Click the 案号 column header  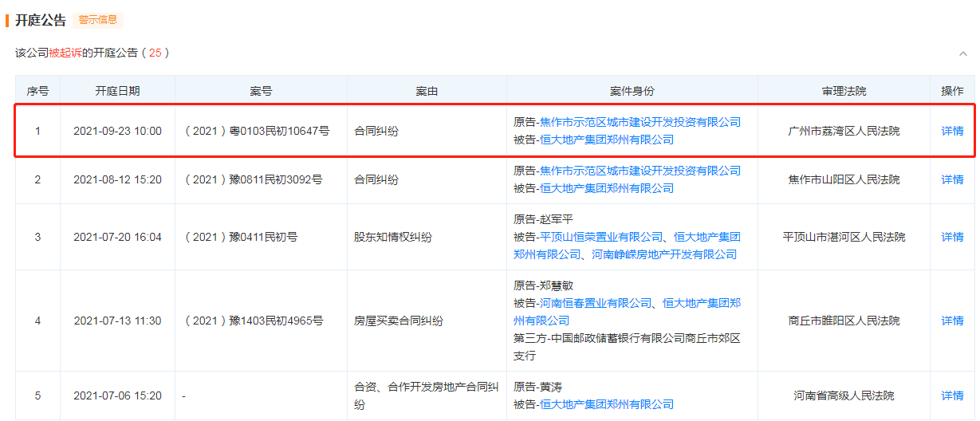[261, 91]
